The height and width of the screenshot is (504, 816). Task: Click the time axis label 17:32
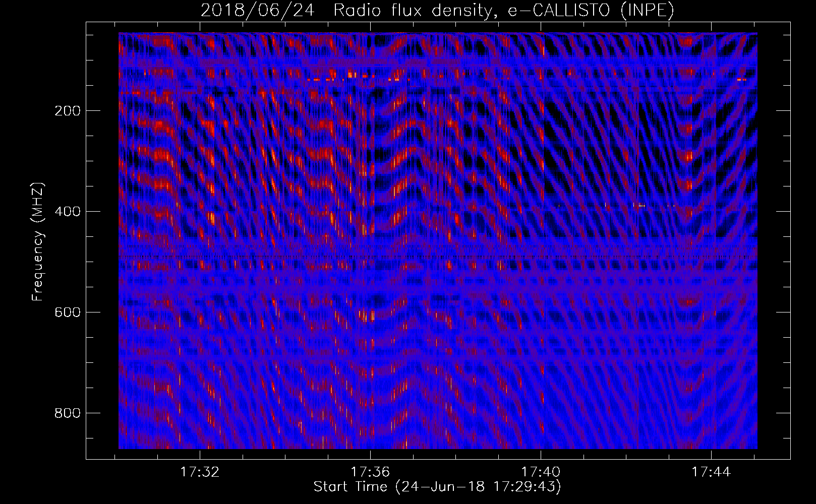click(200, 472)
